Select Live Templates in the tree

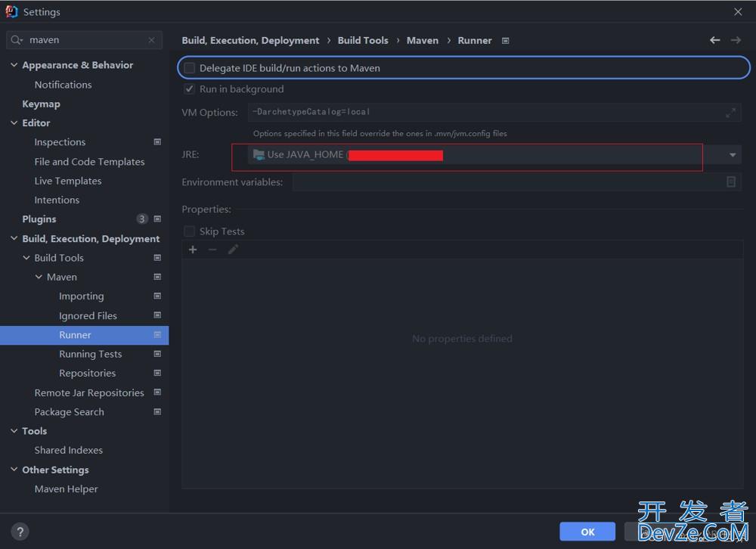(x=68, y=181)
